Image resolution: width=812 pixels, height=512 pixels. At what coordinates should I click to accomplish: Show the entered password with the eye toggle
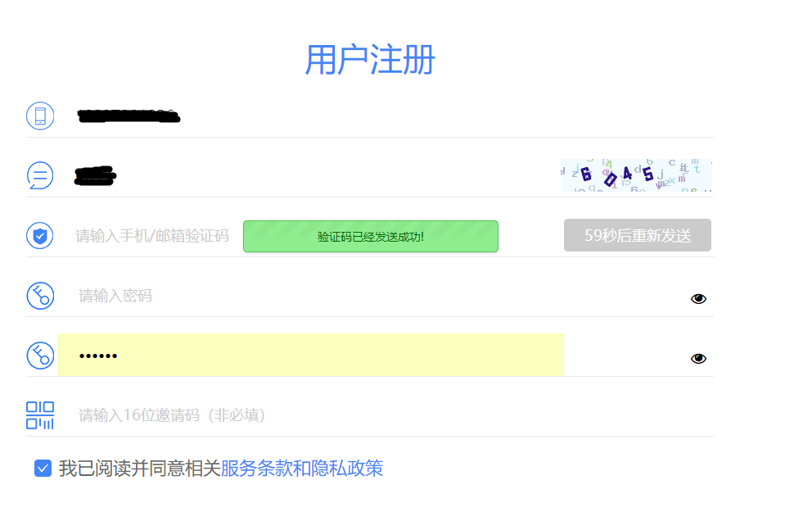coord(698,358)
